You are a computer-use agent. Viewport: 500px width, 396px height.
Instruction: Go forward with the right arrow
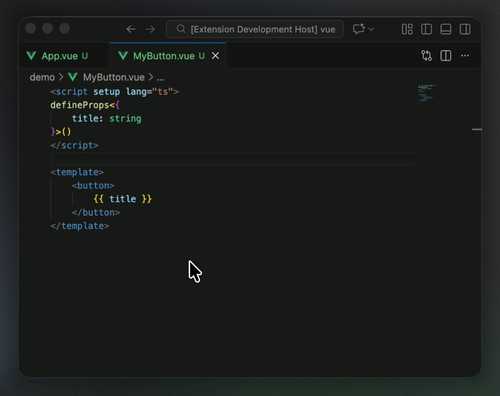(150, 29)
